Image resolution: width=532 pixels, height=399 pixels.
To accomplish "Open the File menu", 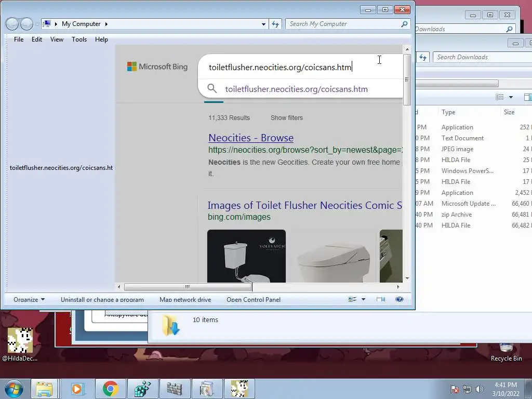I will 19,39.
